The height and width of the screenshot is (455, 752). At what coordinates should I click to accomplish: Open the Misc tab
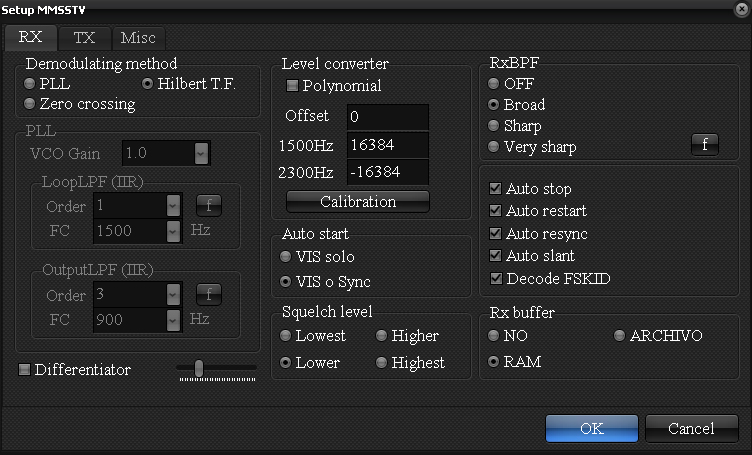138,38
